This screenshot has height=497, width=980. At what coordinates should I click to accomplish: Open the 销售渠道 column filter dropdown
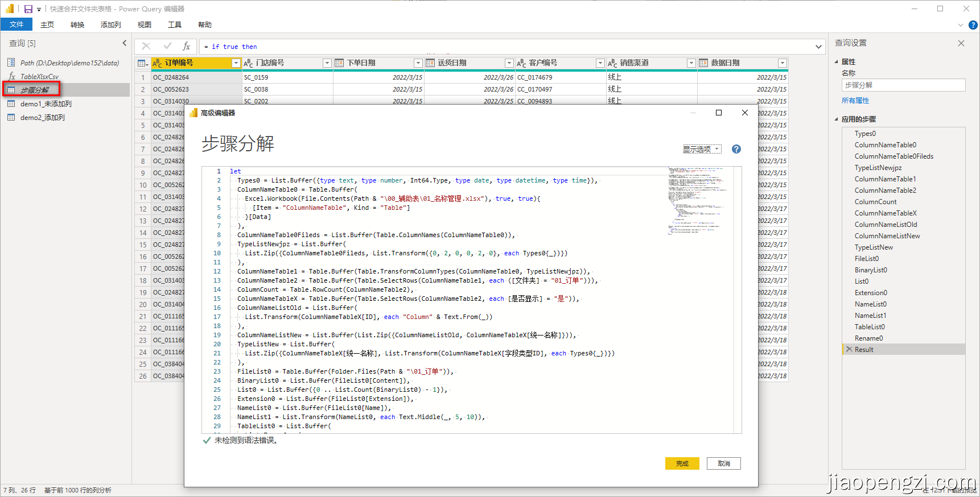pyautogui.click(x=691, y=63)
